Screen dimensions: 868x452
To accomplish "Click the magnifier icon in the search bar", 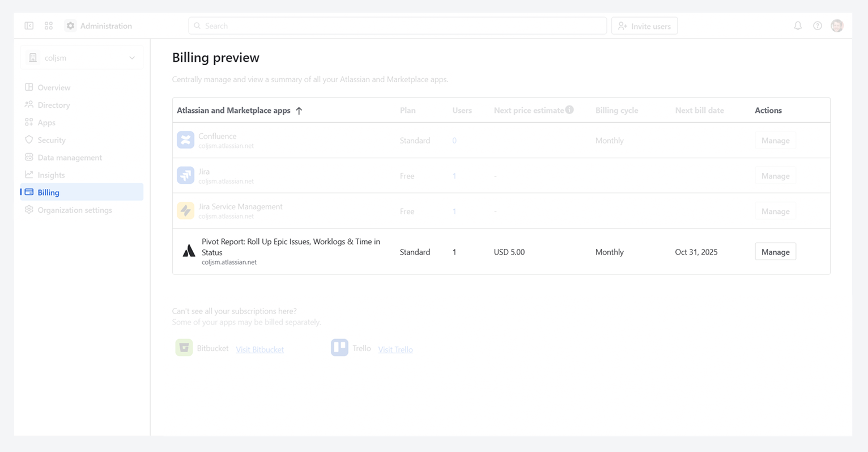I will (197, 26).
